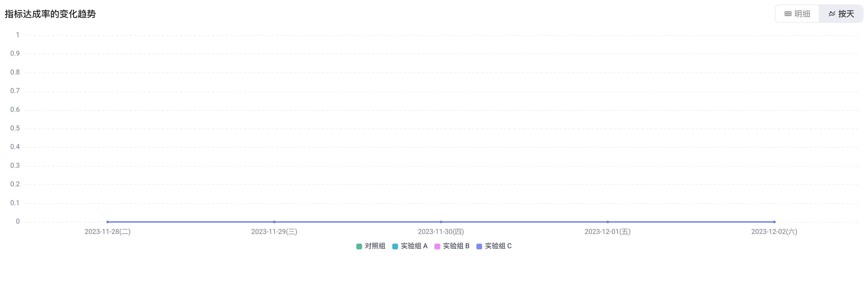This screenshot has width=868, height=283.
Task: Toggle the 实验组 A teal legend swatch
Action: tap(395, 246)
